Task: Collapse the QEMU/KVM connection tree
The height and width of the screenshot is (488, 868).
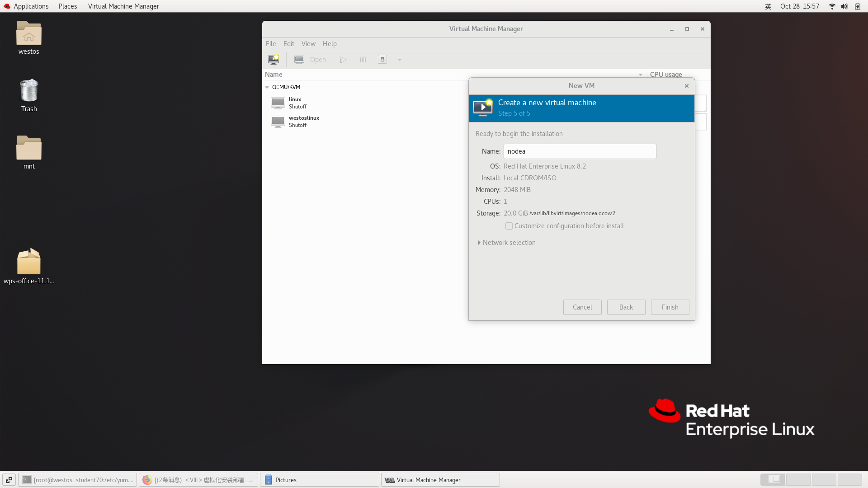Action: click(x=267, y=87)
